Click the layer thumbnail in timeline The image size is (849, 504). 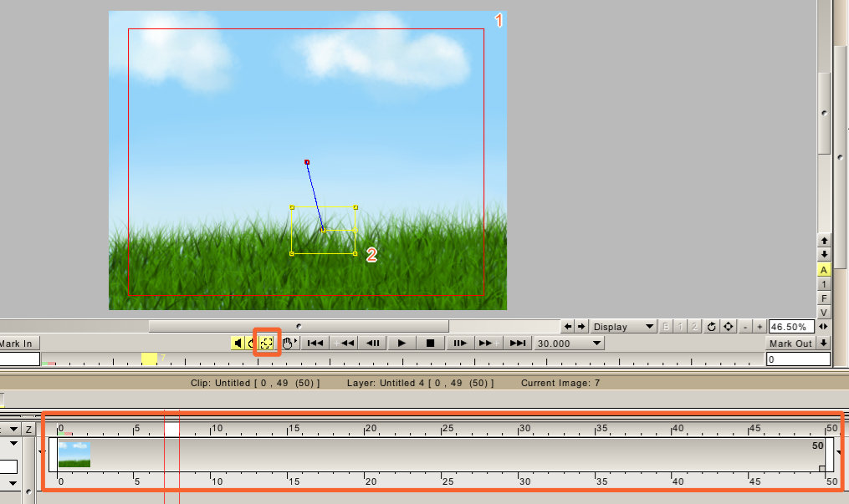[x=74, y=454]
